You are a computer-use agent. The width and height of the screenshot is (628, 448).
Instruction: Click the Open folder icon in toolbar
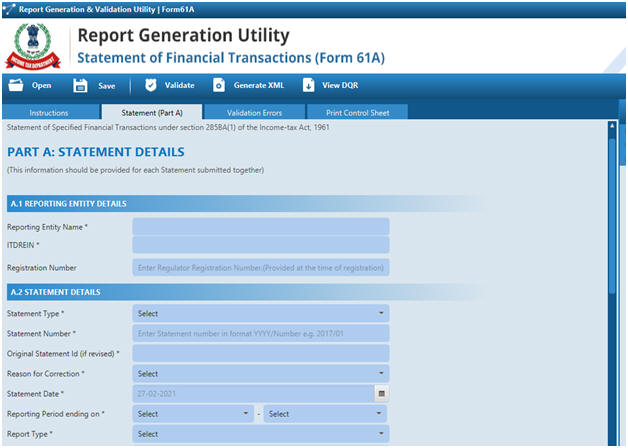click(15, 85)
